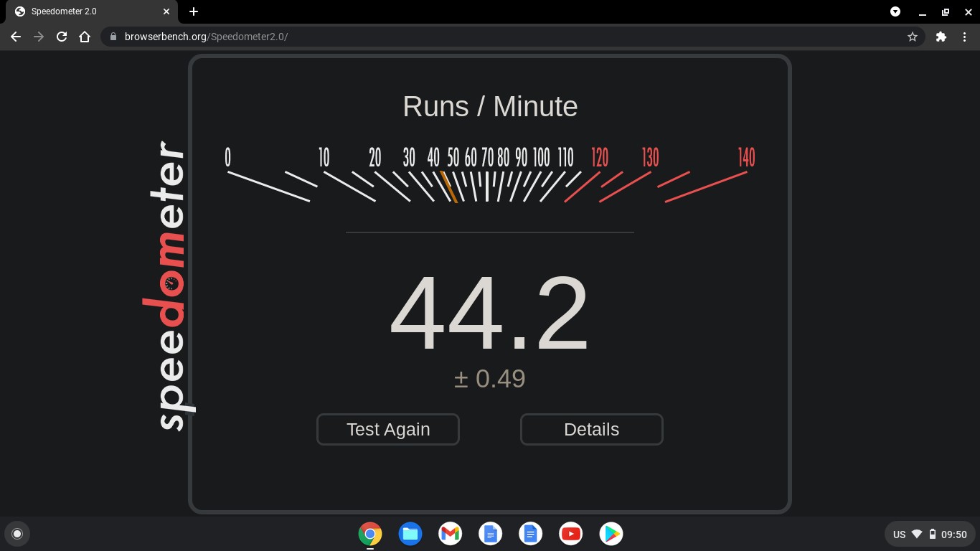This screenshot has height=551, width=980.
Task: Open the Extensions puzzle icon
Action: (x=941, y=37)
